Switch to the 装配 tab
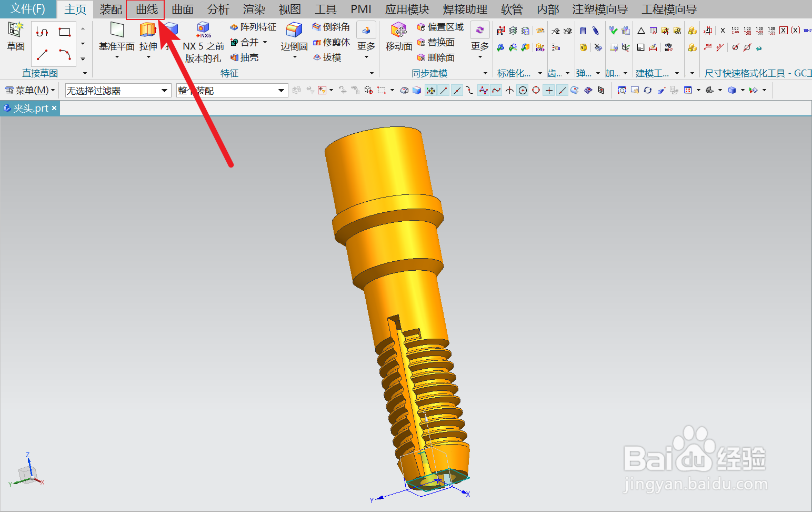The image size is (812, 512). coord(111,9)
